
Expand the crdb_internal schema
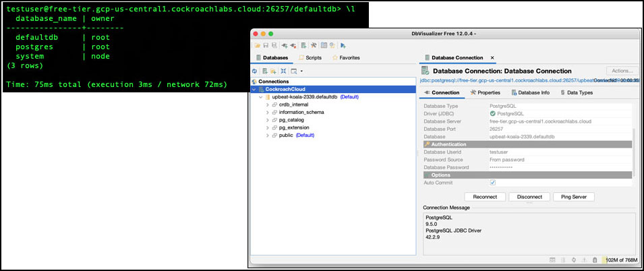click(x=268, y=104)
